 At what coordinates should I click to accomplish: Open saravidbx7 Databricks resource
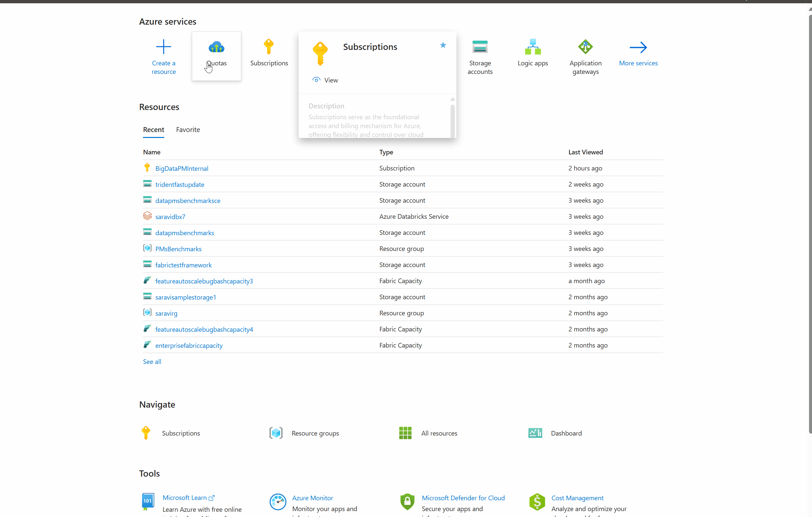170,217
